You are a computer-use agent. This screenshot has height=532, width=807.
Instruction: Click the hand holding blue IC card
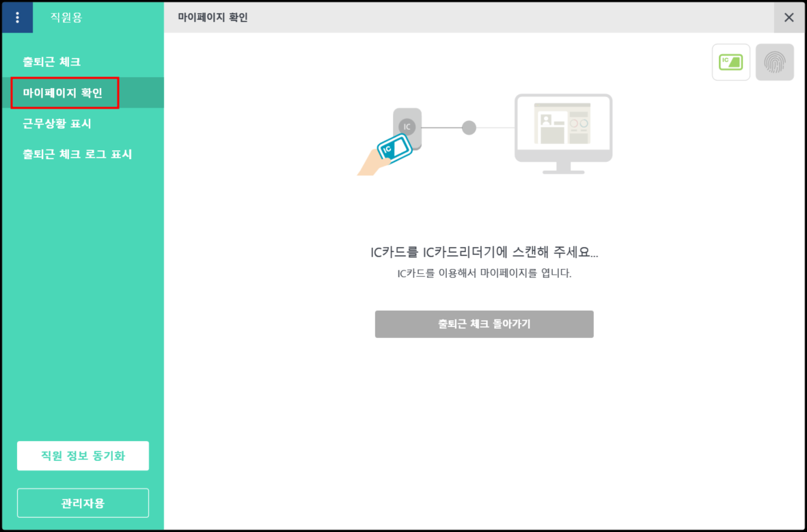386,155
